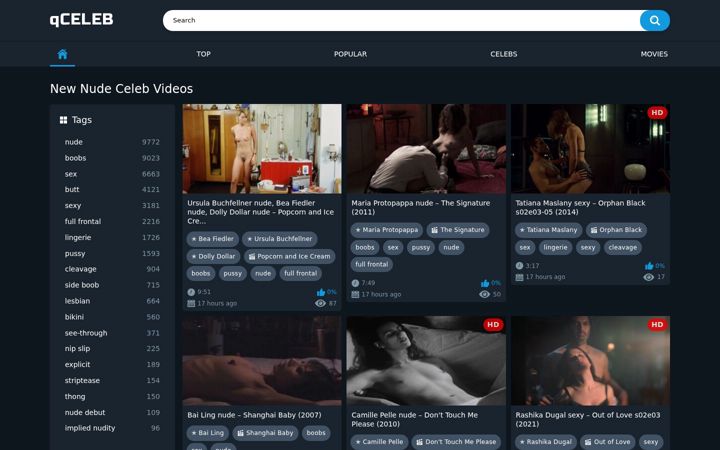Click the blue magnifier search button
Viewport: 720px width, 450px height.
(x=655, y=21)
